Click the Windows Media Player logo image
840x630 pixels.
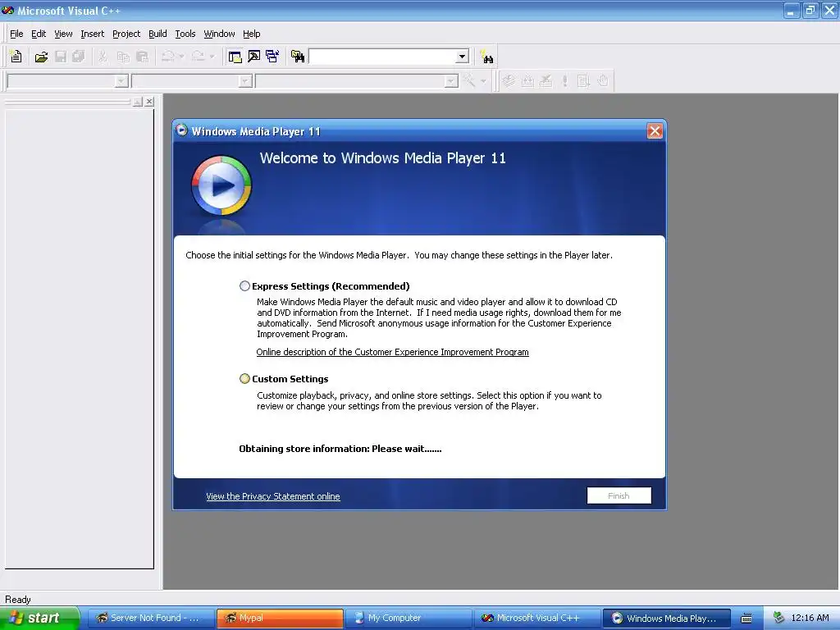[x=221, y=185]
